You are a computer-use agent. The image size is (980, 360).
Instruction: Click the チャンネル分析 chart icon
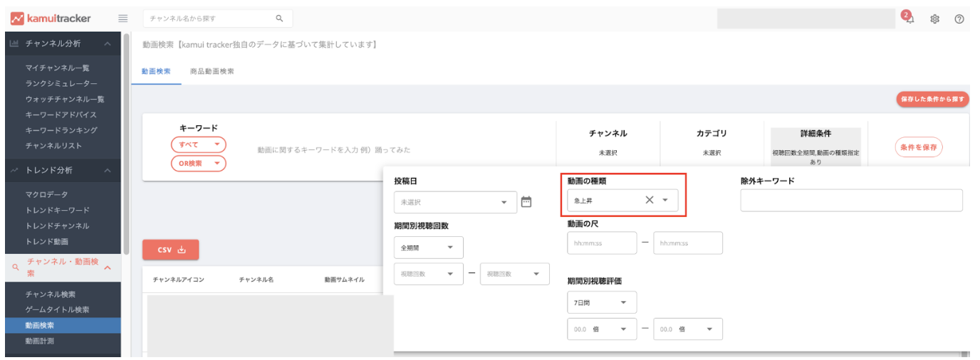click(x=14, y=43)
